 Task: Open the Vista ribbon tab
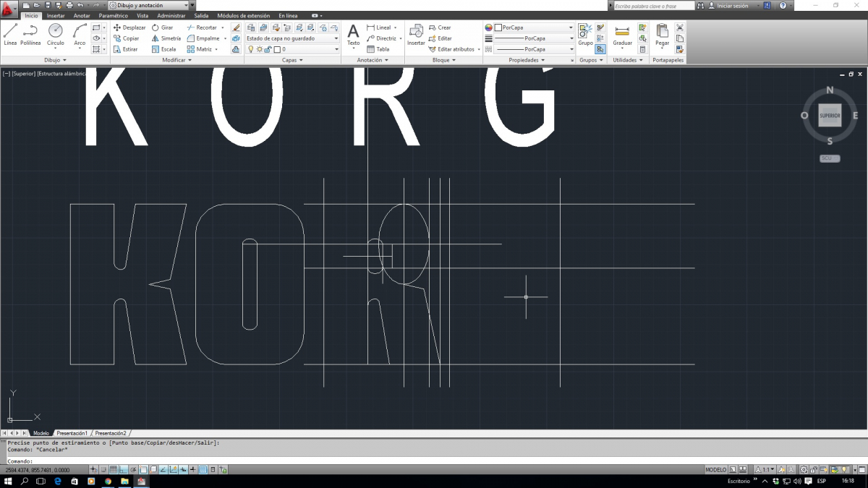pyautogui.click(x=142, y=15)
